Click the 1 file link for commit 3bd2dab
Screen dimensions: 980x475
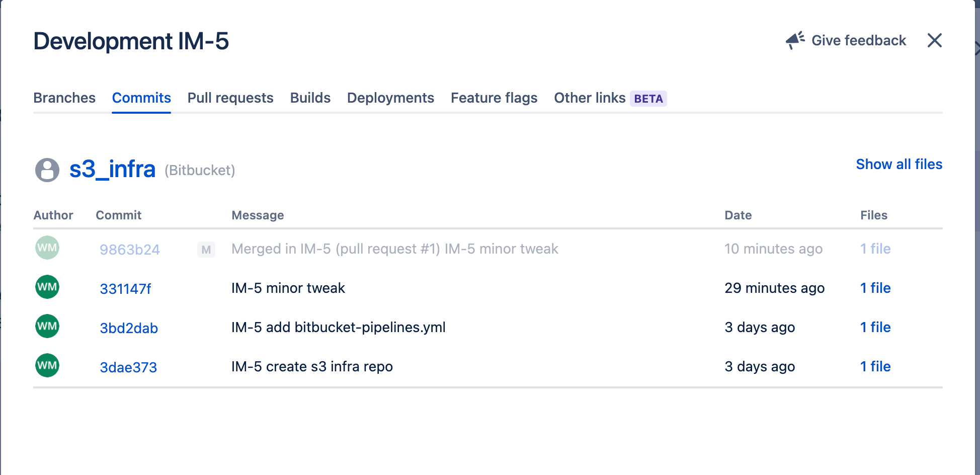[x=875, y=327]
